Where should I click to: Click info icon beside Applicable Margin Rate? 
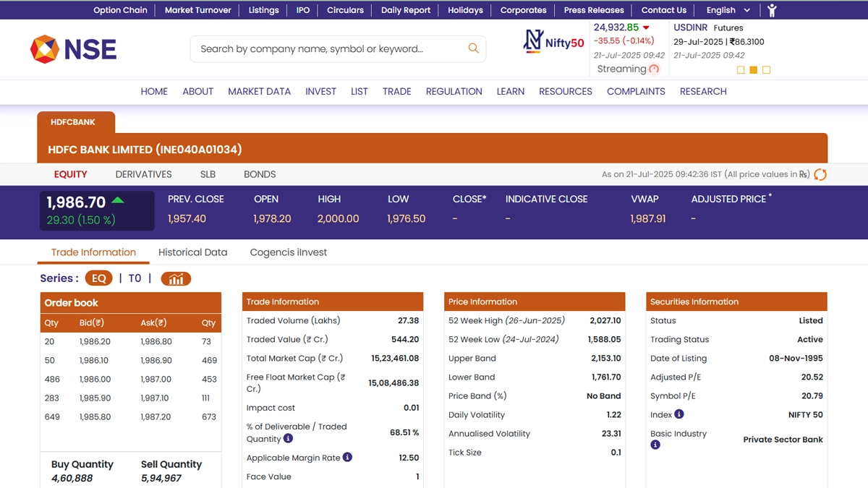[347, 457]
